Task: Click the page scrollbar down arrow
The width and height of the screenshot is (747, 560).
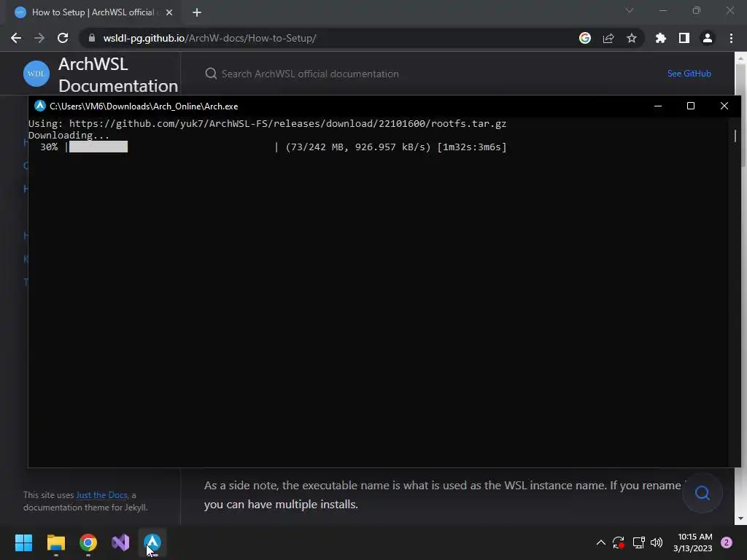Action: pos(740,518)
